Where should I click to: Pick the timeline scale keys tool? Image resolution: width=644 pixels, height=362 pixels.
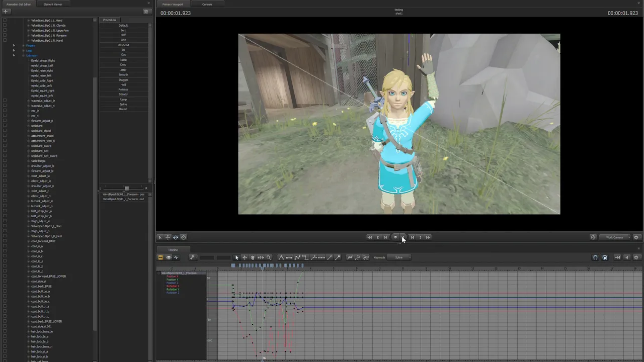pyautogui.click(x=261, y=257)
